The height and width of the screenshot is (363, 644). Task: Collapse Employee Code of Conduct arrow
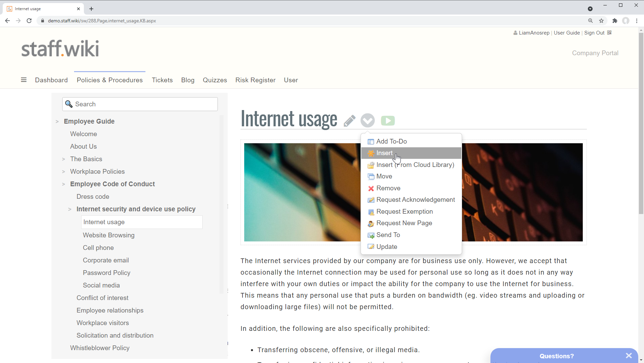(x=64, y=184)
